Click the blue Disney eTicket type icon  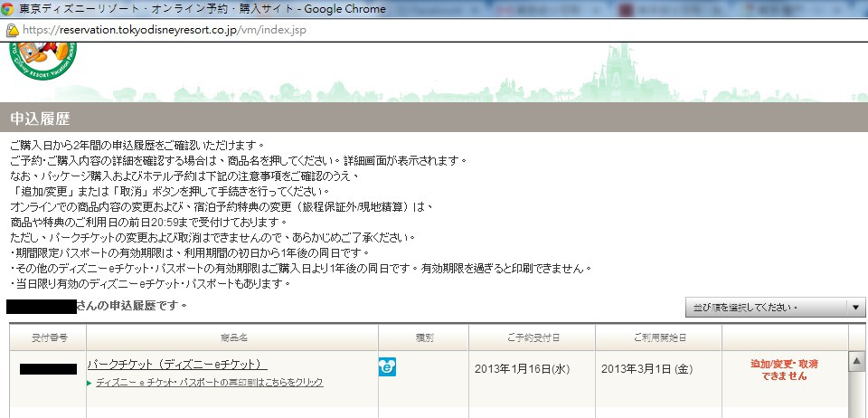[387, 366]
